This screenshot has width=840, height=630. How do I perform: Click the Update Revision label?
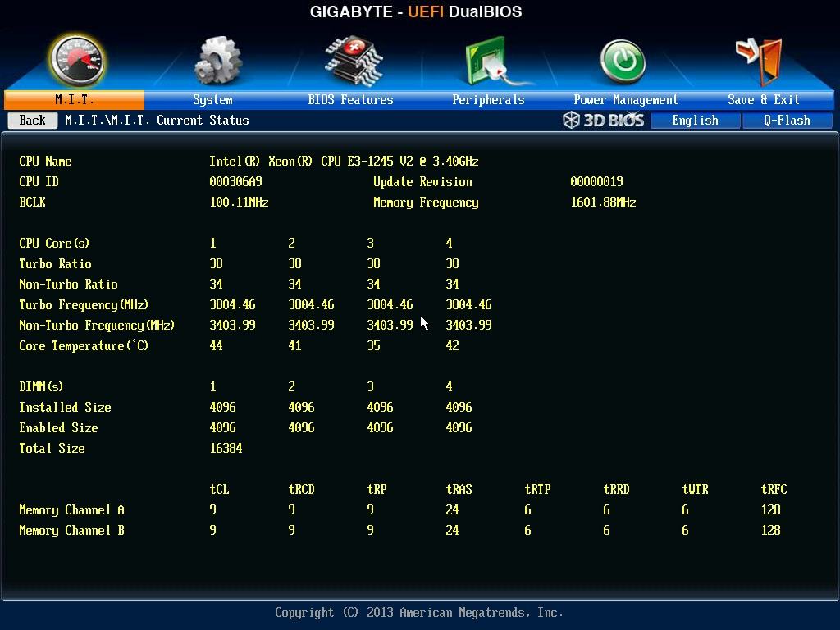click(x=422, y=181)
